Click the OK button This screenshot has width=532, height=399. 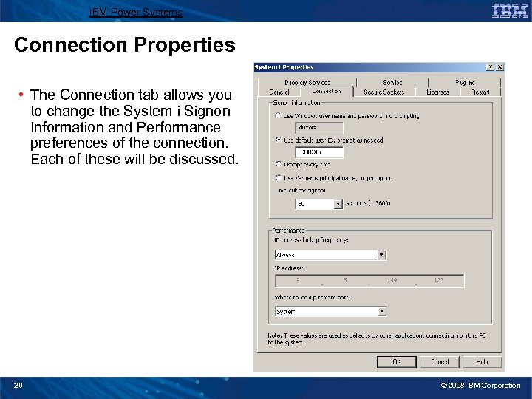click(x=397, y=362)
